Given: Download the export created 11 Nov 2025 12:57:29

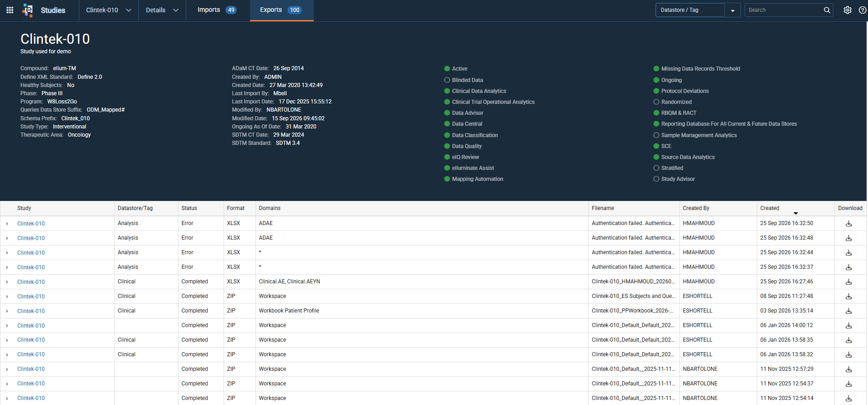Looking at the screenshot, I should tap(849, 369).
